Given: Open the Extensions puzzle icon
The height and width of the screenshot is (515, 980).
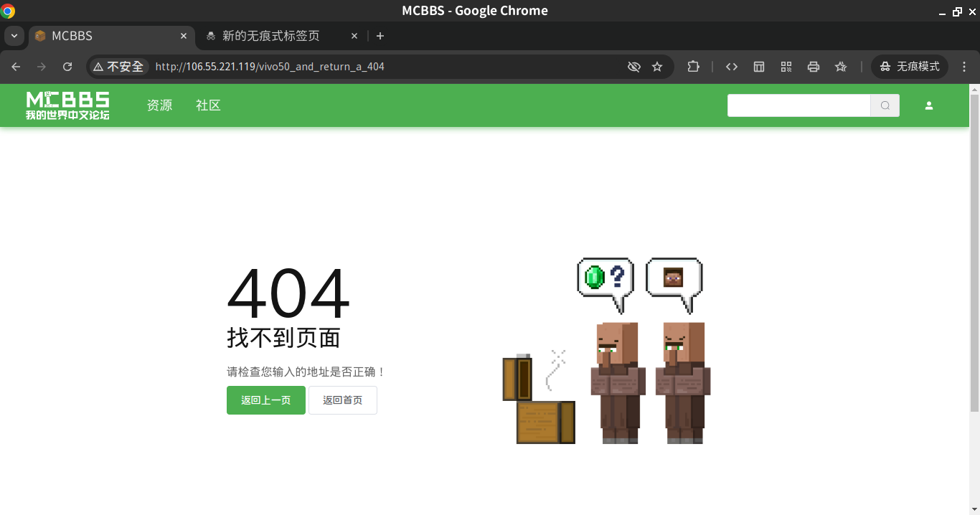Looking at the screenshot, I should tap(693, 67).
